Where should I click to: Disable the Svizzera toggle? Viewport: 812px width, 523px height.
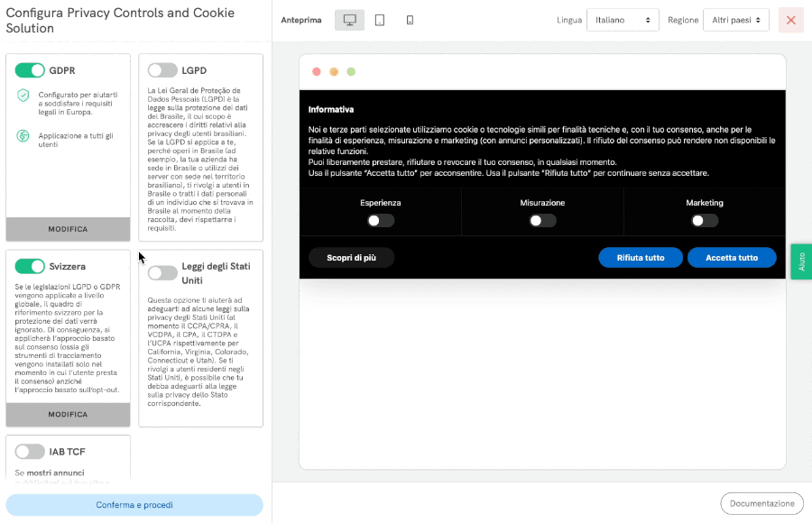[30, 266]
